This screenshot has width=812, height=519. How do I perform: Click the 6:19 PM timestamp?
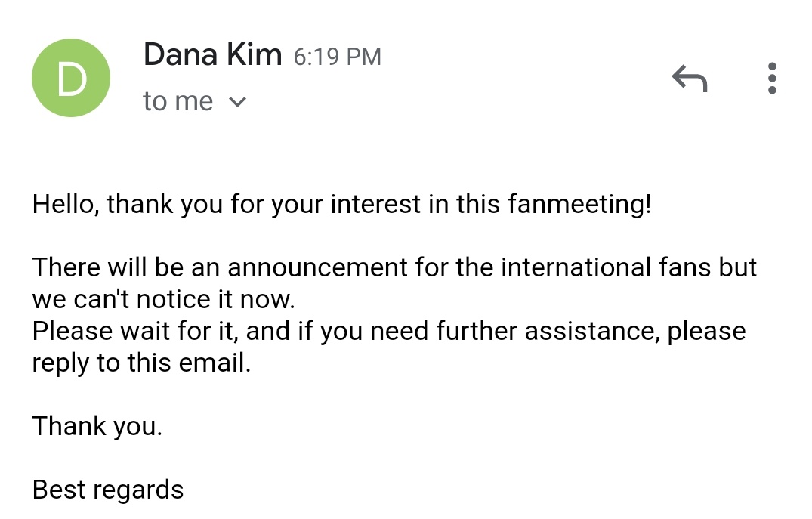(337, 57)
